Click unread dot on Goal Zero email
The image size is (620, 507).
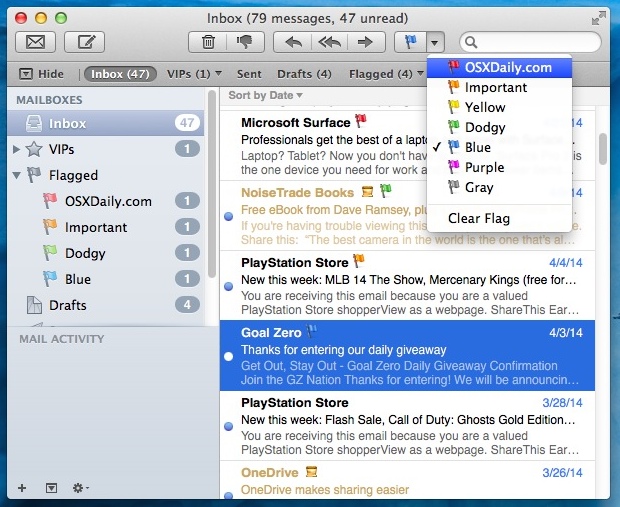229,356
